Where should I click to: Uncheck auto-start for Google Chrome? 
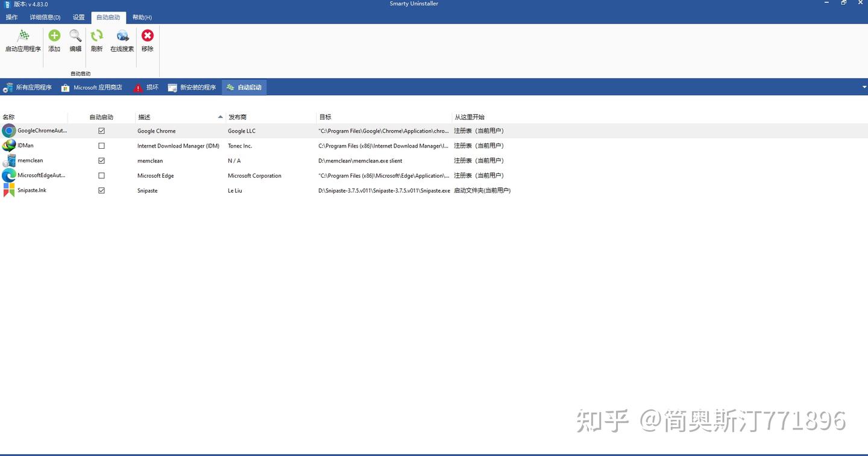101,131
